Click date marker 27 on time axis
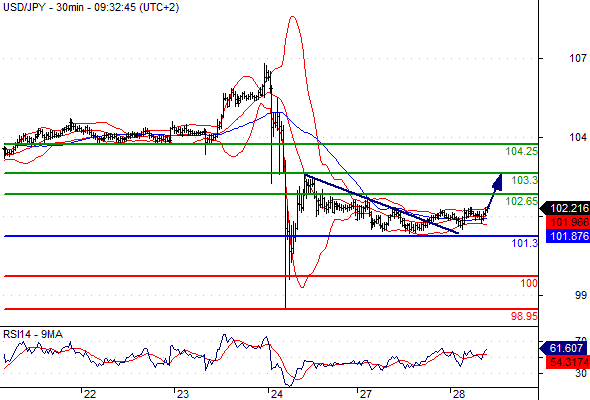 coord(365,394)
